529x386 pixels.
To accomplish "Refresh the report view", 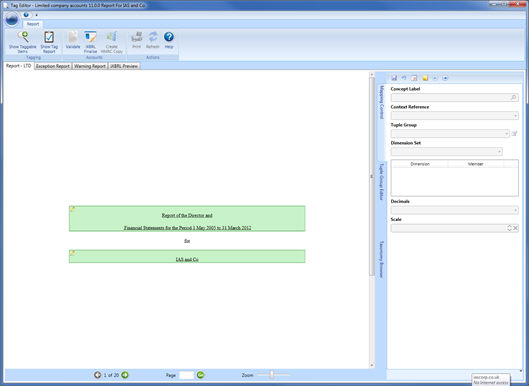I will tap(153, 40).
